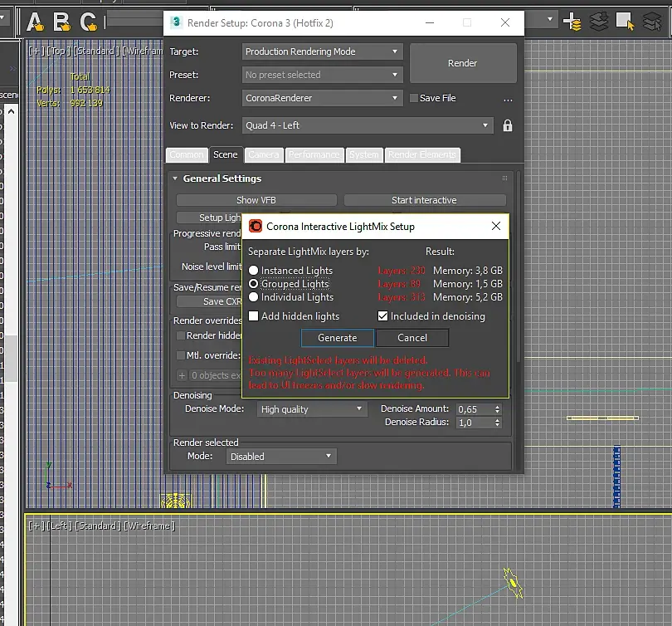Click the Generate button
The image size is (672, 626).
338,338
